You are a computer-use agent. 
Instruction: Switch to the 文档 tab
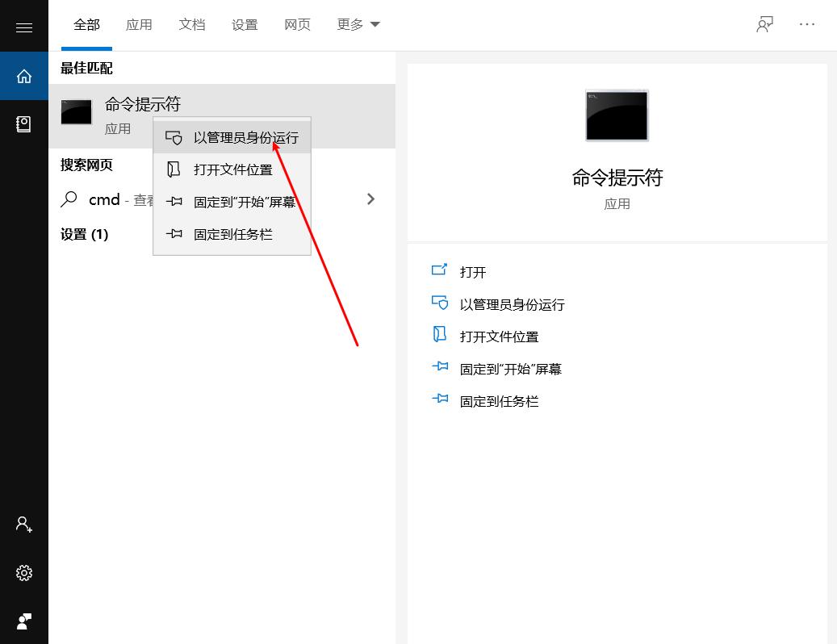click(191, 24)
